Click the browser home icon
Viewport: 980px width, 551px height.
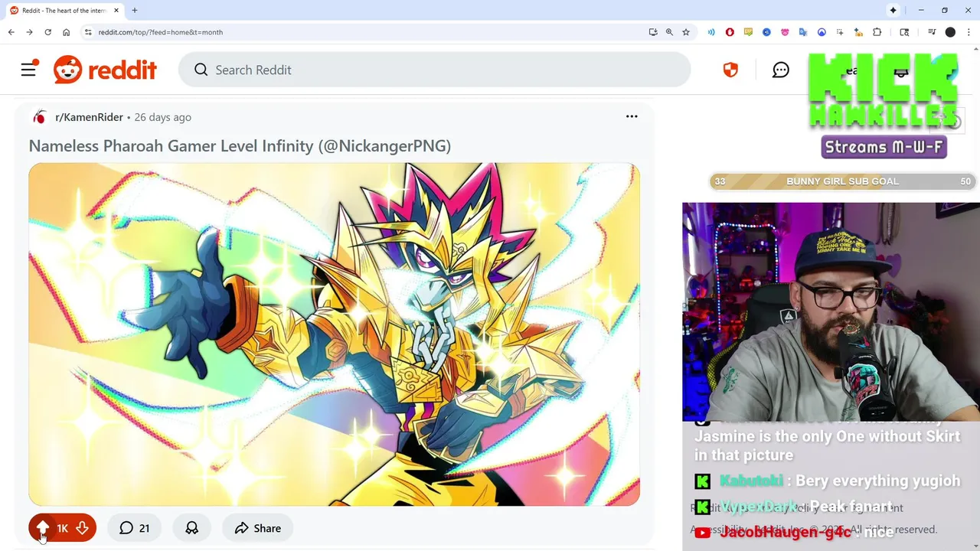[x=67, y=32]
